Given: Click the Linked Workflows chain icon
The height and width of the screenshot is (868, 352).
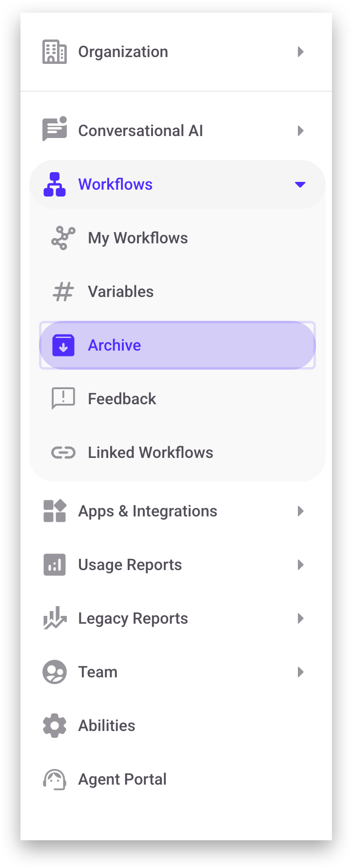Looking at the screenshot, I should [x=63, y=453].
